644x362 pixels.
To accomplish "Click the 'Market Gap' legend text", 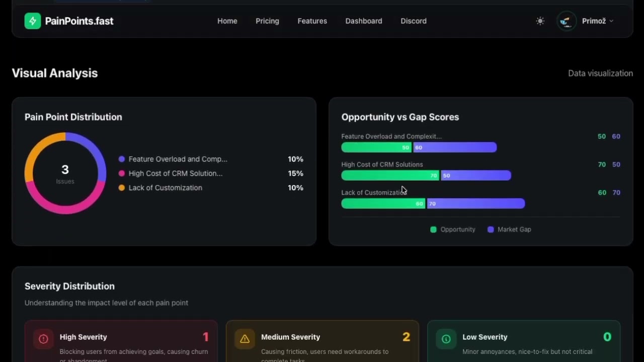I will pyautogui.click(x=514, y=229).
